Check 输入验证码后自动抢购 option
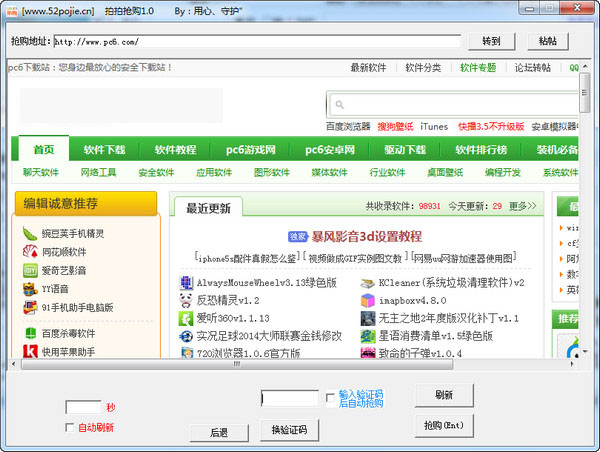600x452 pixels. [x=330, y=397]
